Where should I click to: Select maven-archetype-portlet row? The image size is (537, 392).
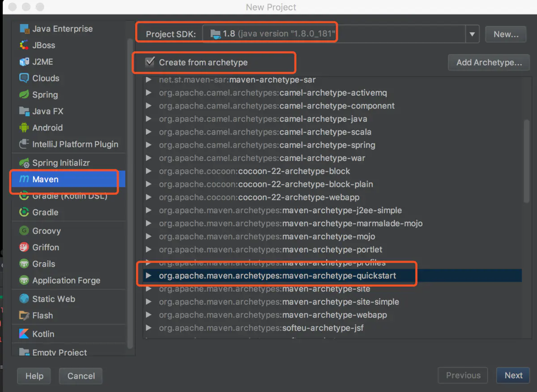[332, 249]
